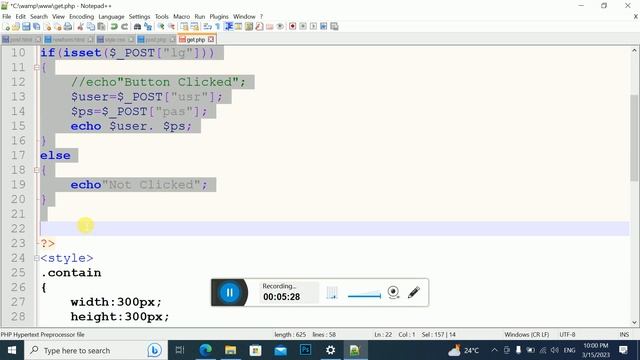Collapse the style block at line 24
This screenshot has width=640, height=360.
click(36, 258)
